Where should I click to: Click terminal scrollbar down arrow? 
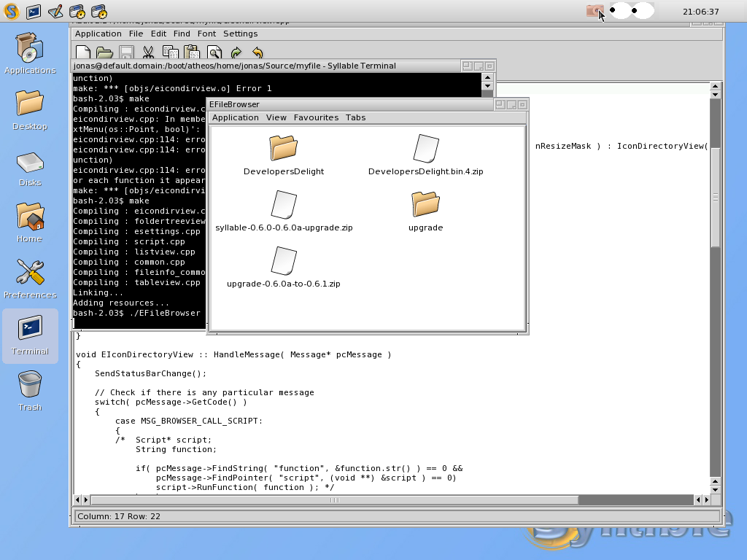(x=487, y=86)
